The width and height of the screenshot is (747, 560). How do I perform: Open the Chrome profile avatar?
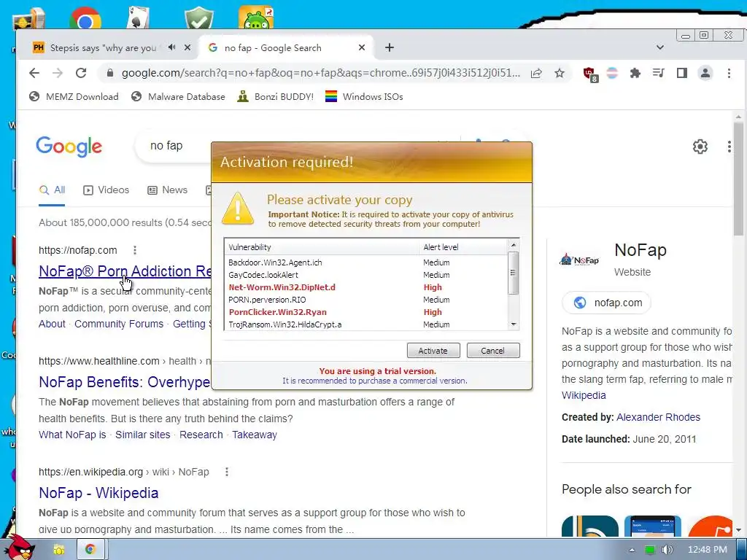(x=705, y=73)
